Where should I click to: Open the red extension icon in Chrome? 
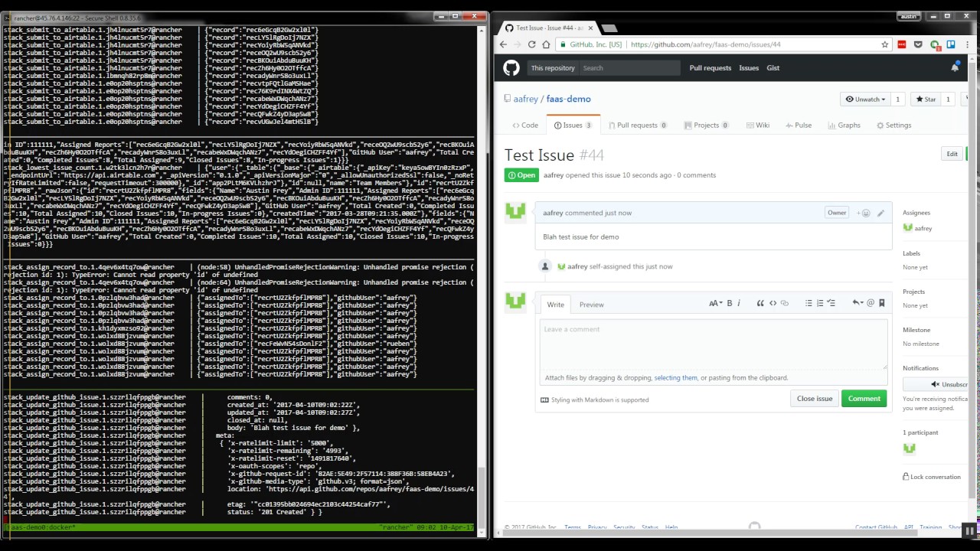(903, 44)
